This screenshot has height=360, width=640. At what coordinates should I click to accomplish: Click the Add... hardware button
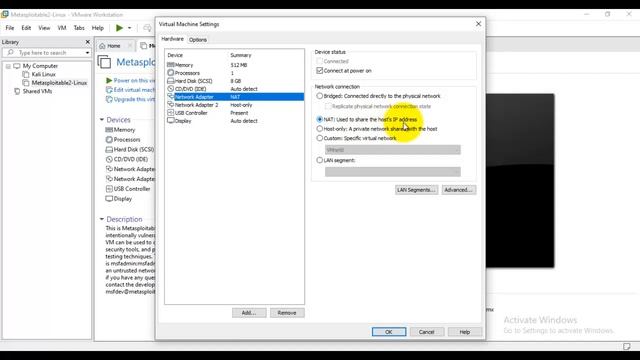coord(249,313)
